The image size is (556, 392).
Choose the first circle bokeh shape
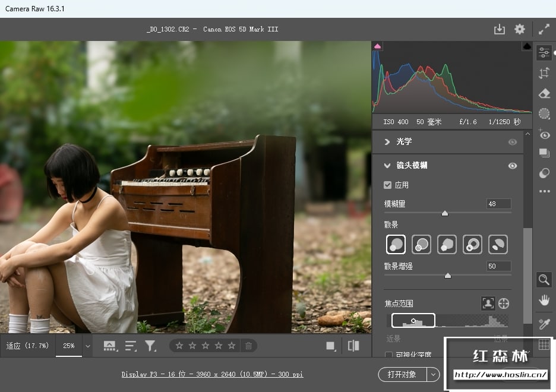tap(396, 244)
